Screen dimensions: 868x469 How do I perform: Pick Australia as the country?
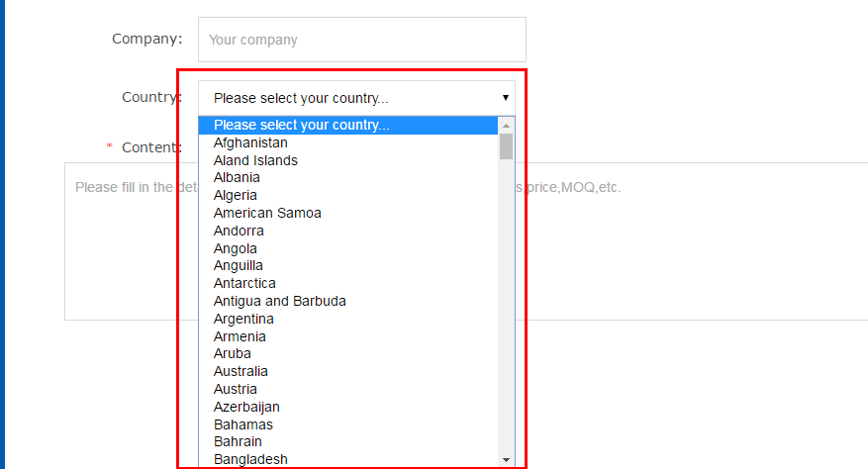pyautogui.click(x=241, y=371)
